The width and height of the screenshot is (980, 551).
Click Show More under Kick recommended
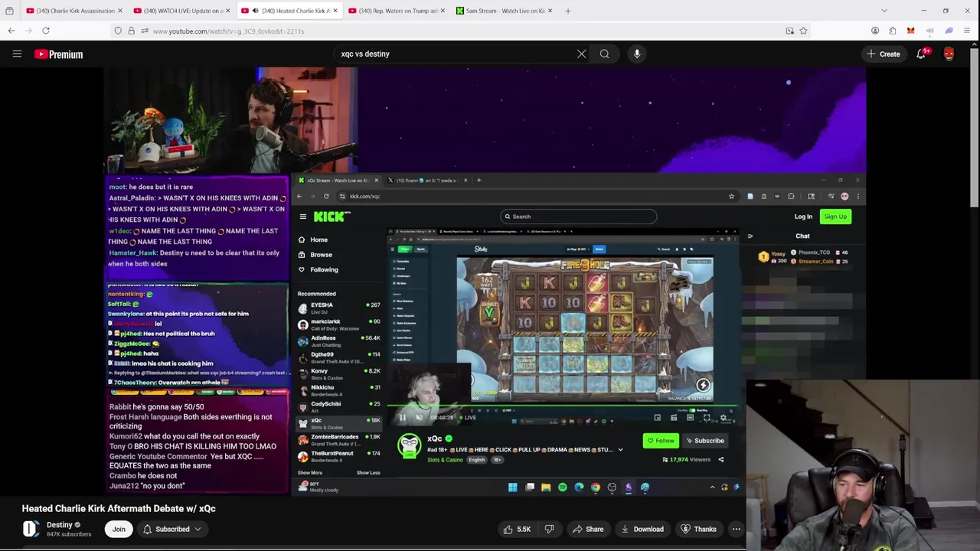(310, 473)
